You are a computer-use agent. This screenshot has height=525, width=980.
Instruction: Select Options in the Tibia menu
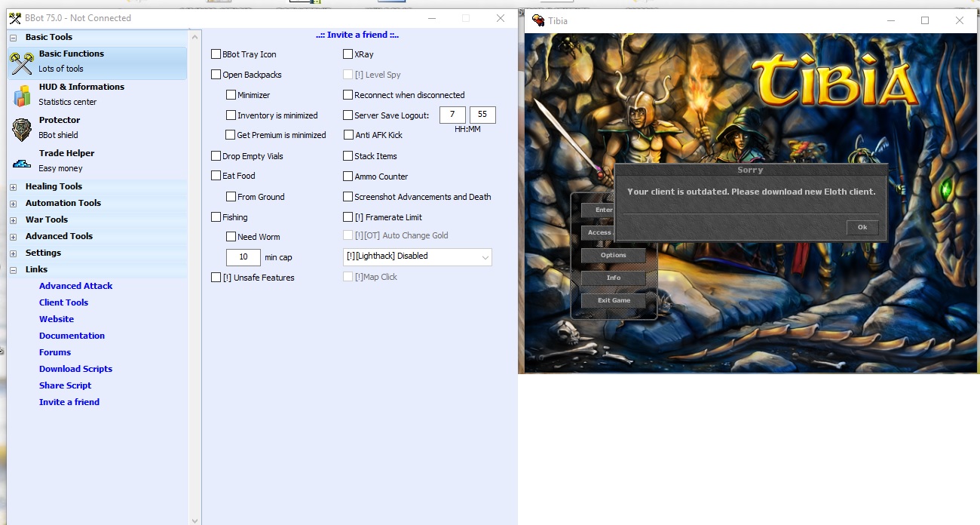614,255
